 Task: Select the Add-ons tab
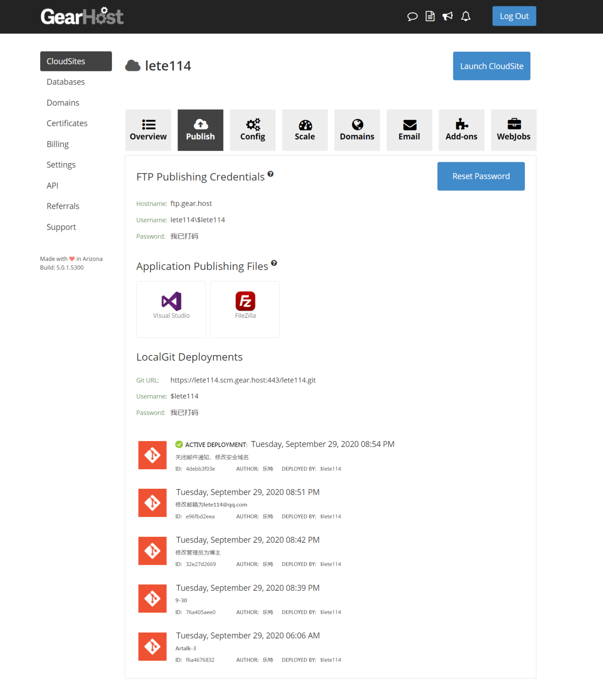461,130
